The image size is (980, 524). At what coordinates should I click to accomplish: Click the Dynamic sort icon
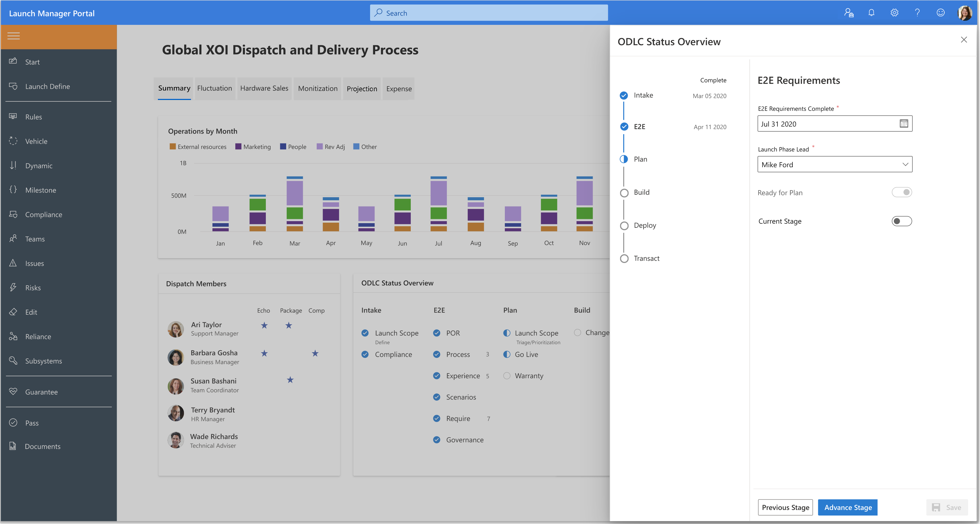point(13,165)
